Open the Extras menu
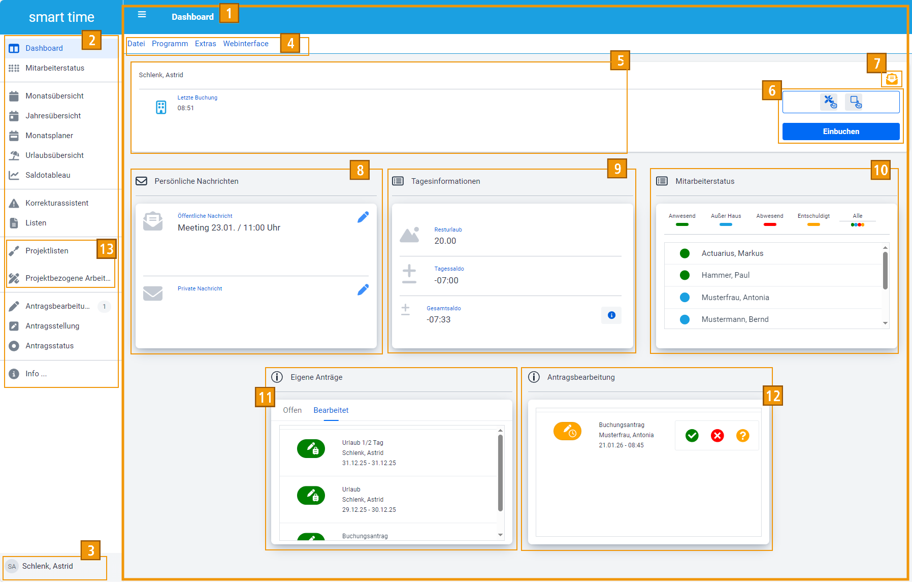The image size is (912, 588). pyautogui.click(x=205, y=44)
